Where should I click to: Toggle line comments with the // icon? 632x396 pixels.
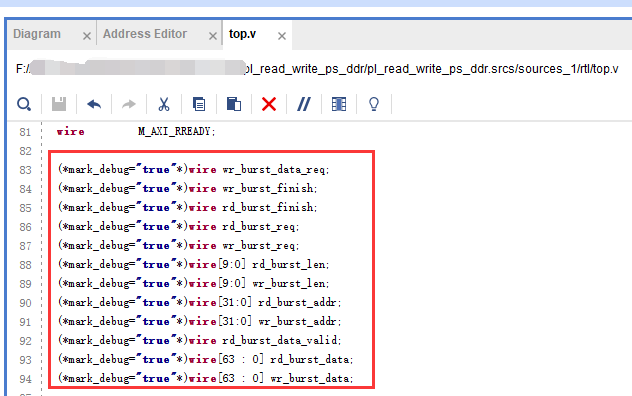pyautogui.click(x=304, y=104)
